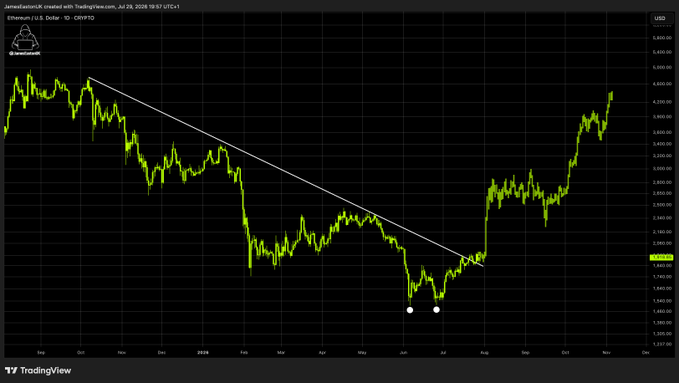The height and width of the screenshot is (383, 679).
Task: Click the Aug label on time axis
Action: pos(484,353)
